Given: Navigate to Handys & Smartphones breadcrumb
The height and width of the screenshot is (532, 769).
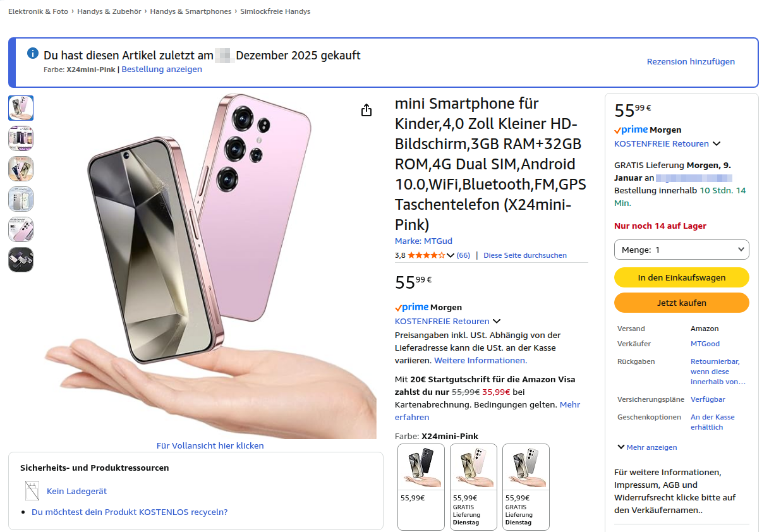Looking at the screenshot, I should click(191, 11).
